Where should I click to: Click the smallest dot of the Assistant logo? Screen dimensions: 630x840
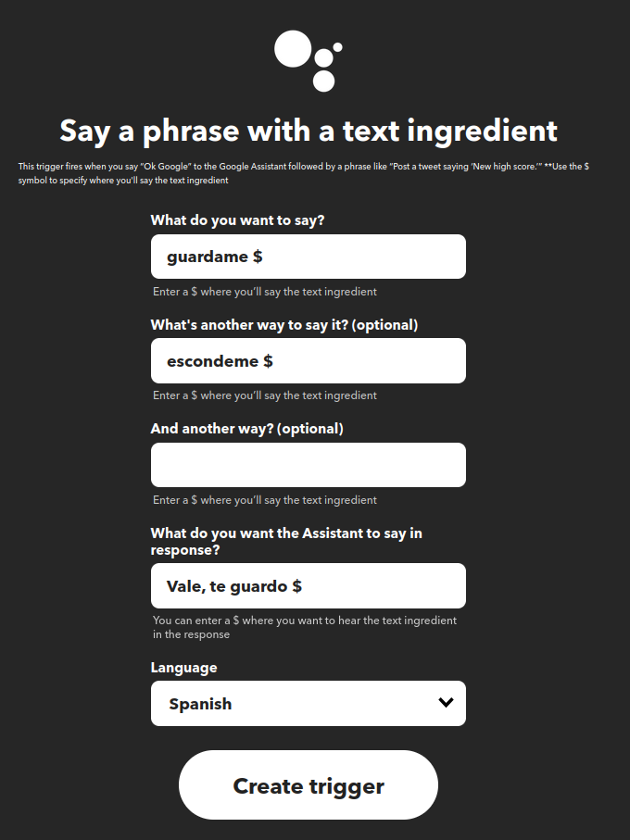(337, 47)
